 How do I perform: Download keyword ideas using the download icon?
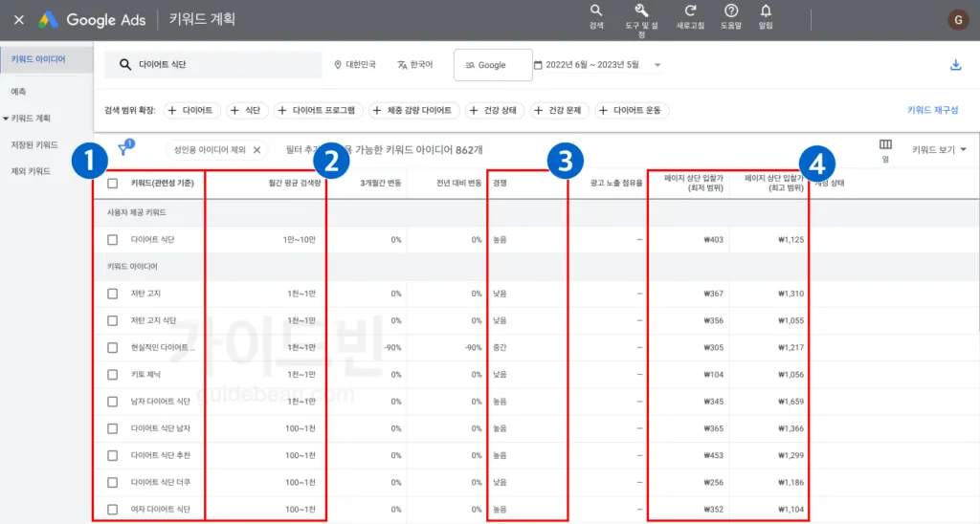point(956,65)
